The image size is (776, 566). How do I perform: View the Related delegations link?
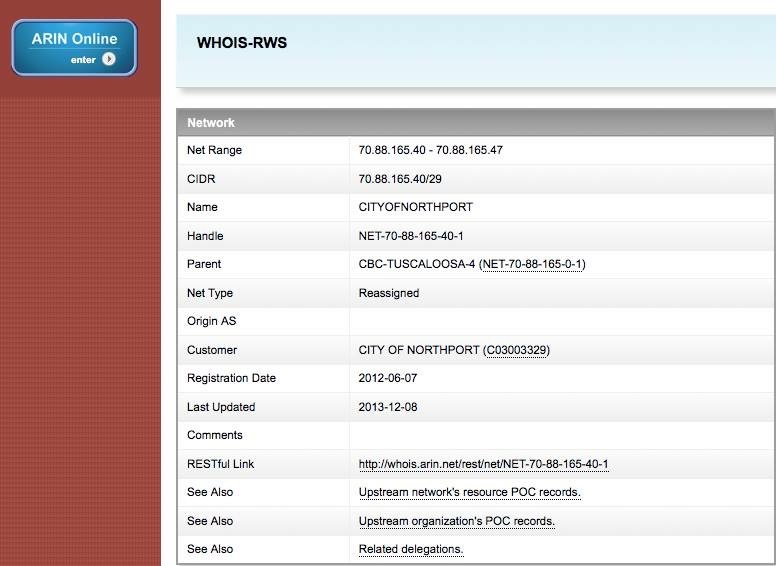click(411, 550)
